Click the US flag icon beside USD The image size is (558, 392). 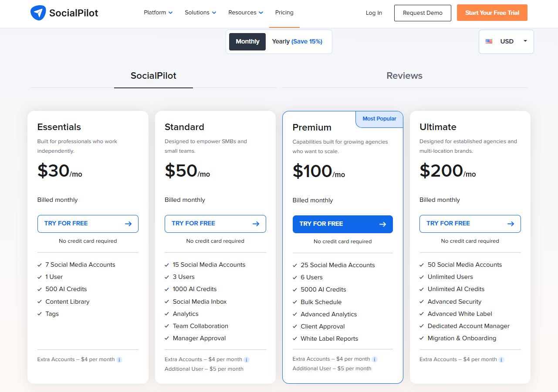coord(489,41)
